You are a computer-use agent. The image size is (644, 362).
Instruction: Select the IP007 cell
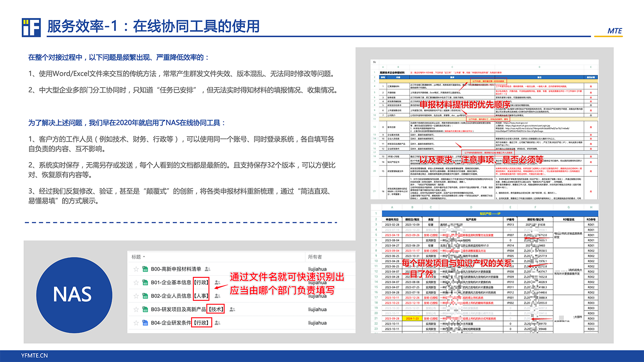tap(510, 235)
